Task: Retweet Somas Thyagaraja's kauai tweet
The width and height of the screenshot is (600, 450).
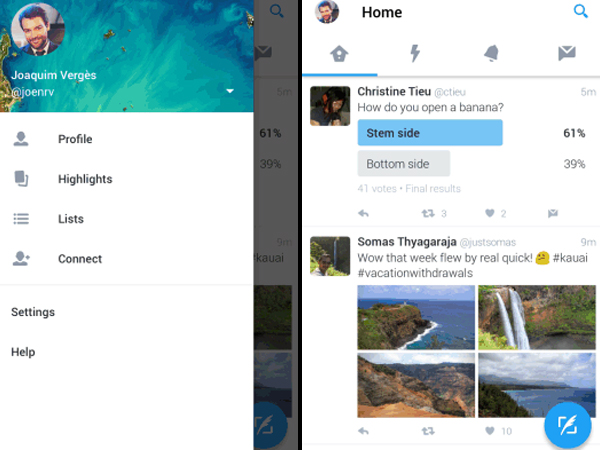Action: click(428, 431)
